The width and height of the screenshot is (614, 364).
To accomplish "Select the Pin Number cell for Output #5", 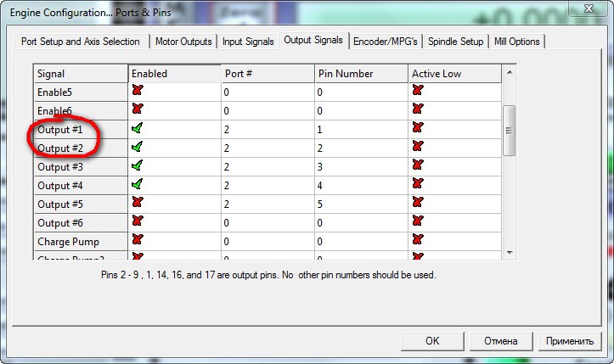I will coord(362,204).
